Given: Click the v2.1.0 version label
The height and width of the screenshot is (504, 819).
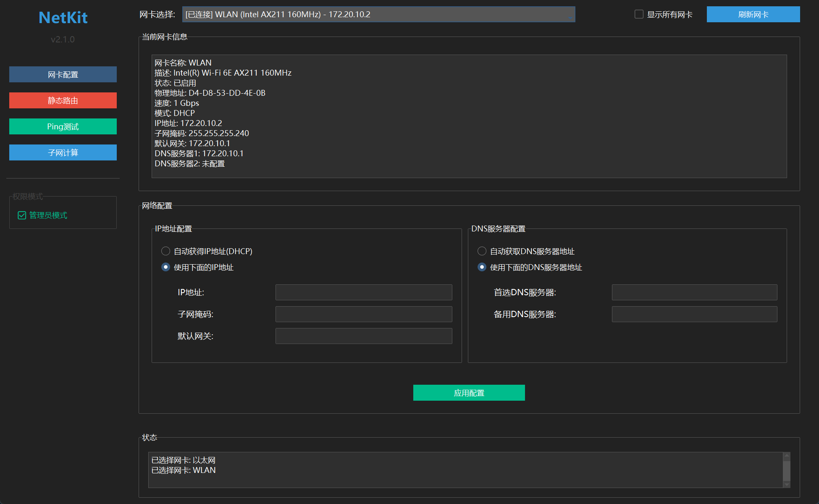Looking at the screenshot, I should tap(63, 39).
